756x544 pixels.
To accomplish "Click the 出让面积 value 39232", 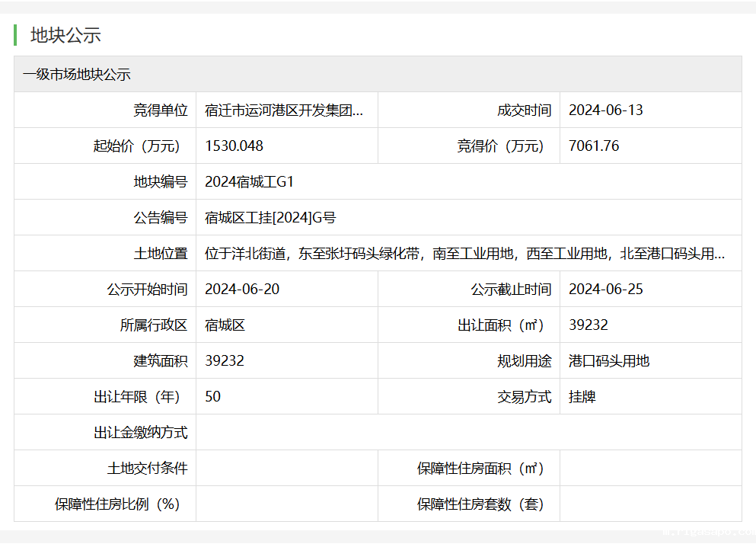I will (588, 325).
